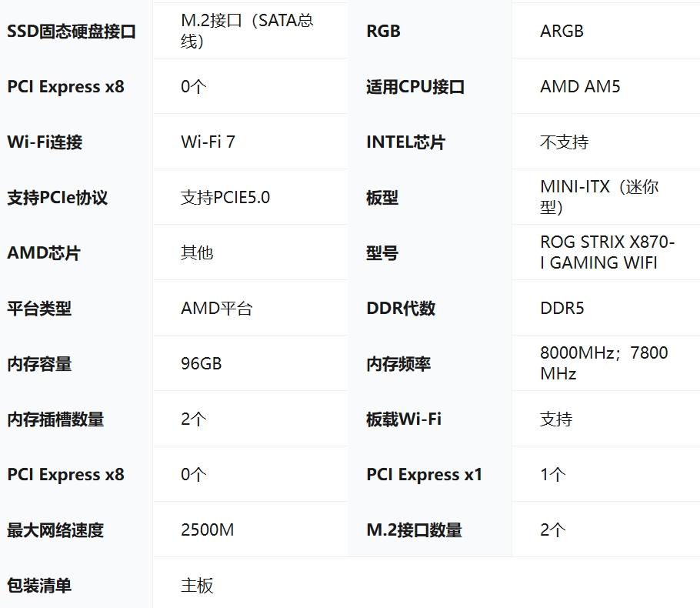Select the "1个" value
Viewport: 700px width, 608px height.
tap(552, 474)
